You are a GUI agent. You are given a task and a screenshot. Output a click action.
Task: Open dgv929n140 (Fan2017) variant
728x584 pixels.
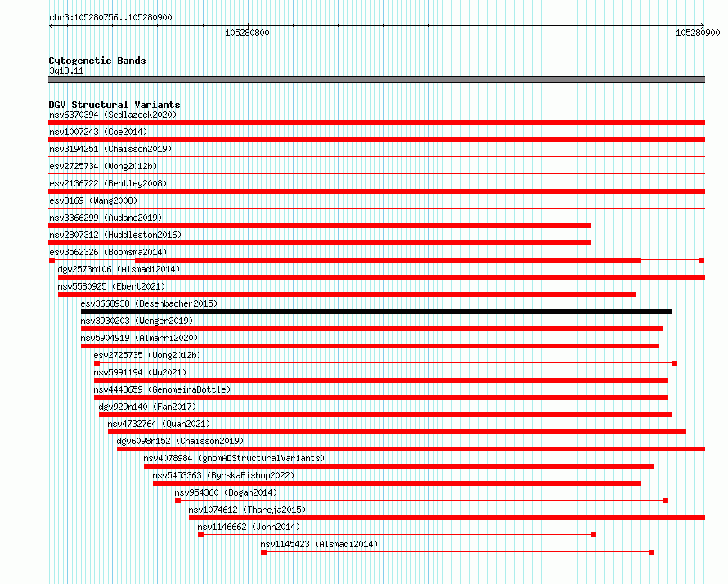click(x=147, y=407)
